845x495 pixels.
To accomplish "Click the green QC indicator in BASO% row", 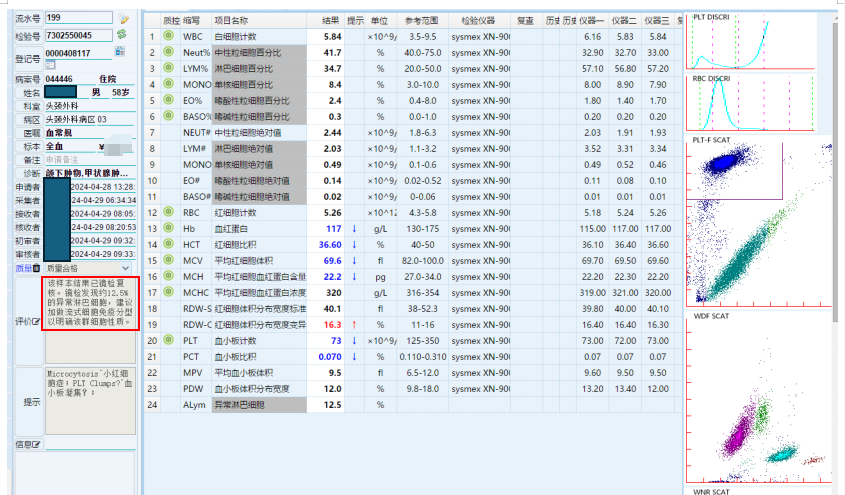I will click(x=168, y=116).
